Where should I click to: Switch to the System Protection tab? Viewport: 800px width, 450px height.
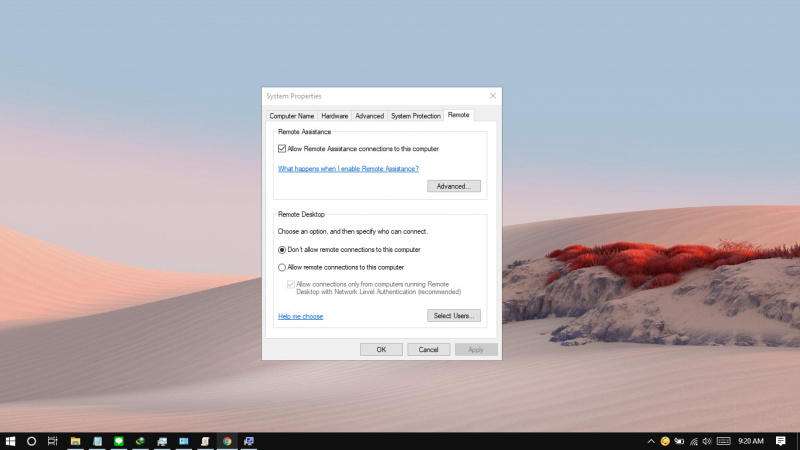point(416,116)
